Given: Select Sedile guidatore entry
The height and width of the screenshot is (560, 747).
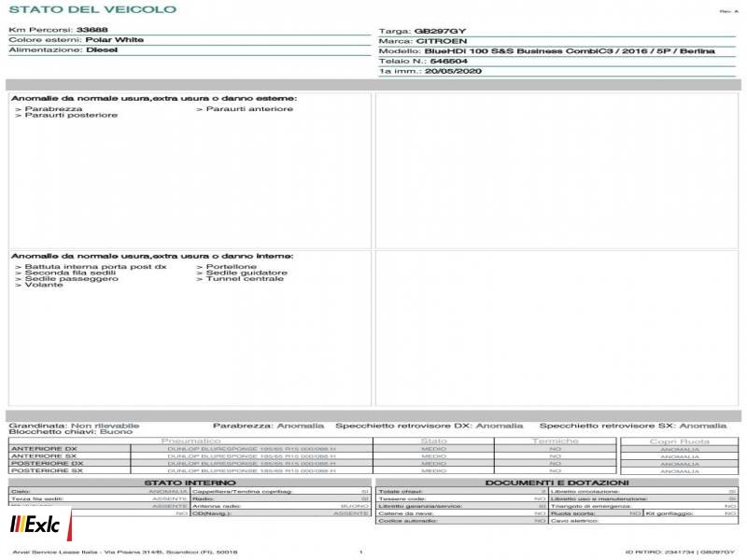Looking at the screenshot, I should pyautogui.click(x=247, y=273).
